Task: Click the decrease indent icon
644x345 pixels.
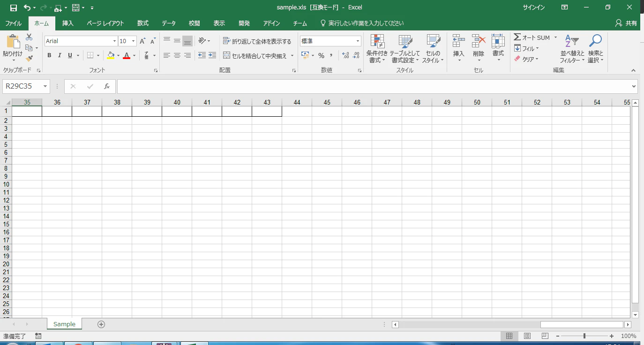Action: (202, 55)
